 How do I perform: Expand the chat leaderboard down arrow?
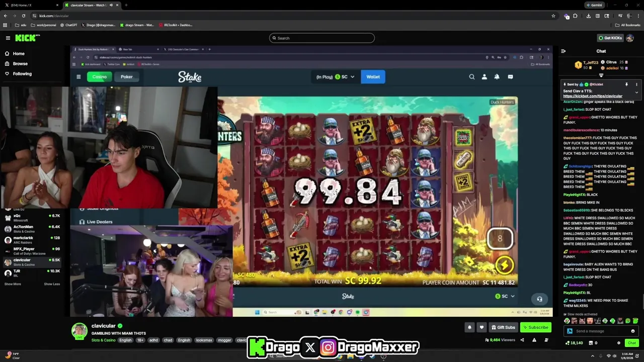click(x=601, y=75)
